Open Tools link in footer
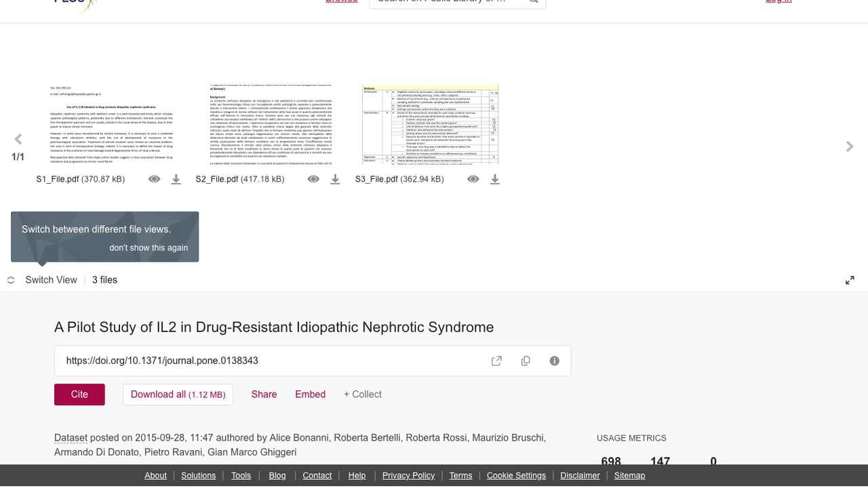 (x=241, y=476)
